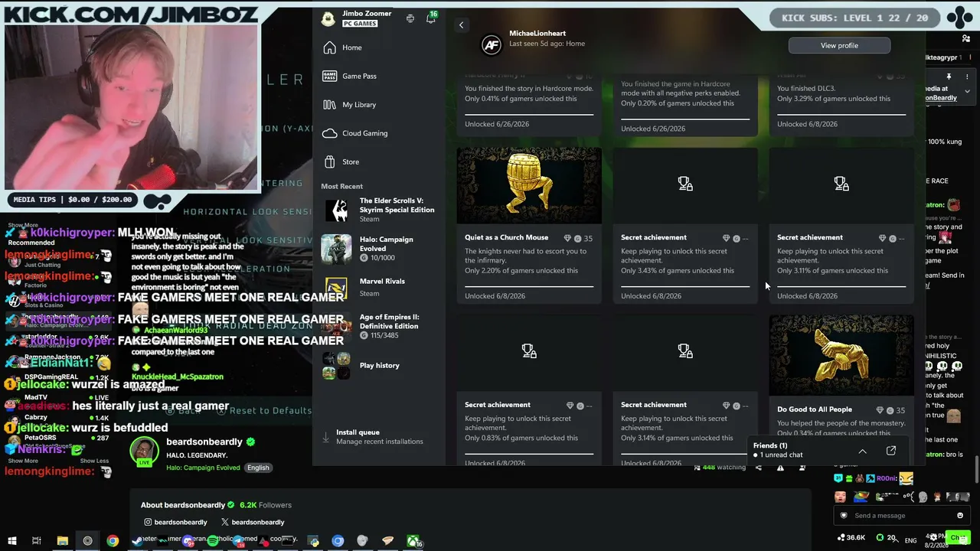This screenshot has width=980, height=551.
Task: Click the English language tag
Action: (258, 468)
